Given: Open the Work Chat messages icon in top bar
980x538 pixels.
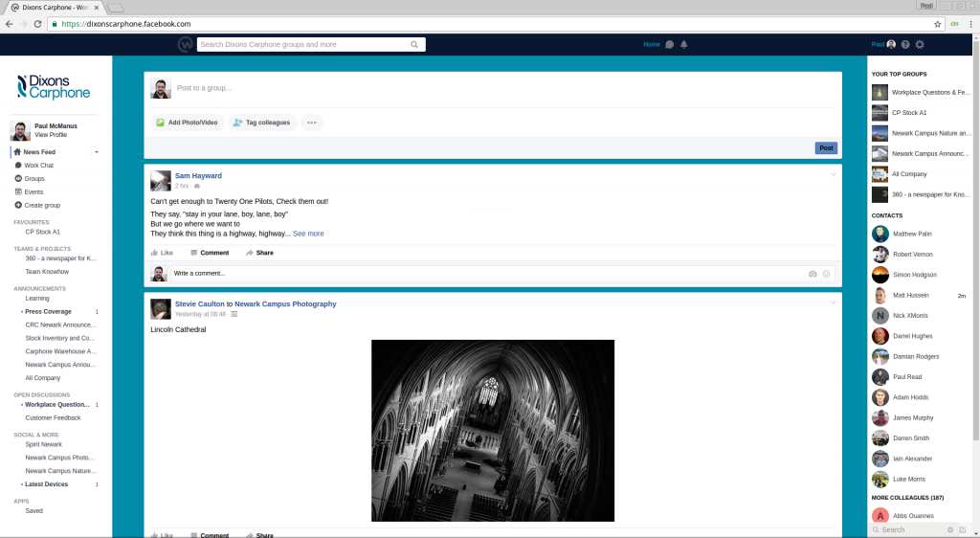Looking at the screenshot, I should coord(669,44).
